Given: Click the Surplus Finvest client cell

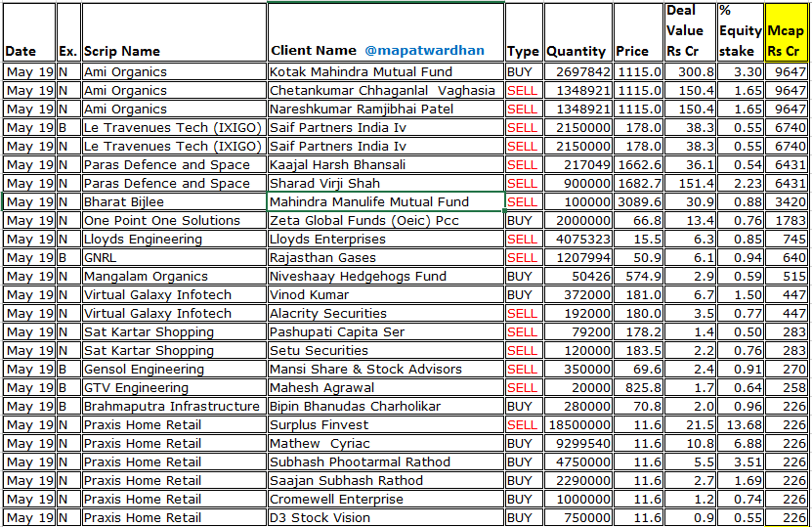Looking at the screenshot, I should click(386, 425).
